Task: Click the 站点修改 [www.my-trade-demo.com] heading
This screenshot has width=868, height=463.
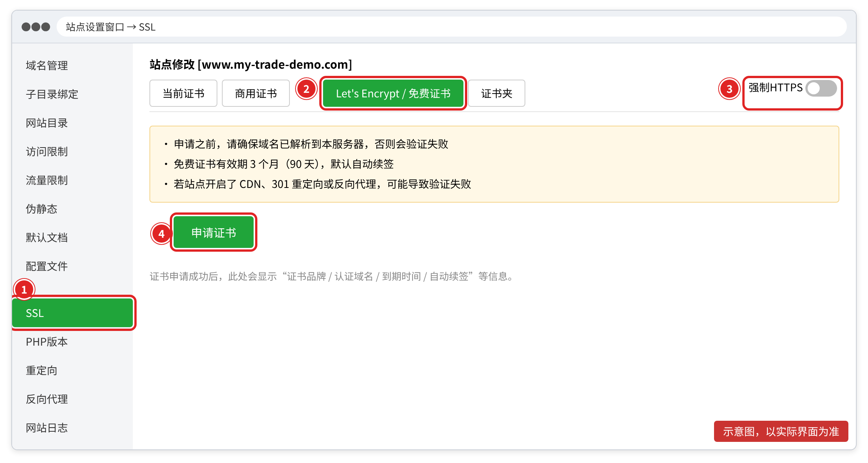Action: [251, 65]
